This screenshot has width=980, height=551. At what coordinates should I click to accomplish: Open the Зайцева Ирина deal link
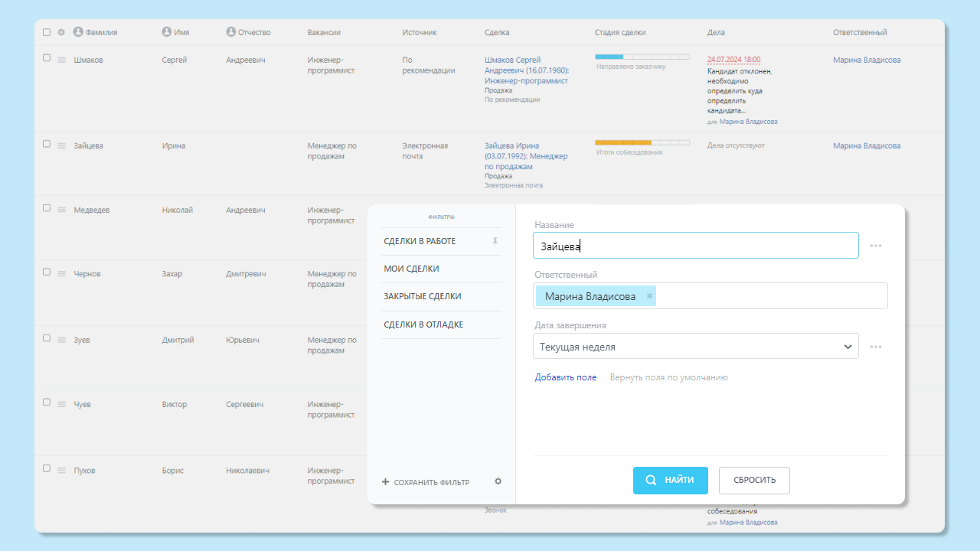527,155
